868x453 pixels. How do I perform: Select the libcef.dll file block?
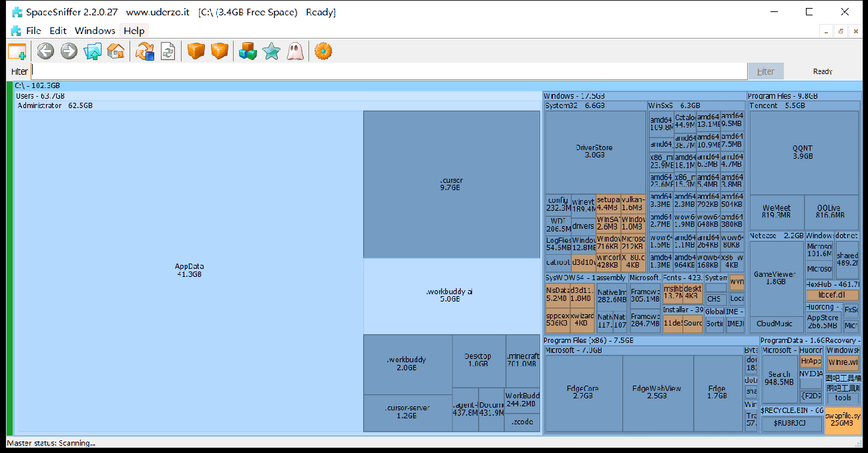pos(832,295)
